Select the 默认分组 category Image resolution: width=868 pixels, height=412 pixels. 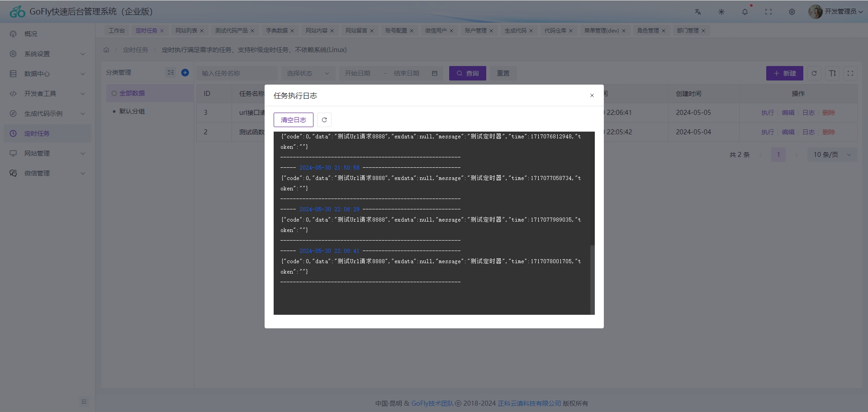pyautogui.click(x=132, y=111)
